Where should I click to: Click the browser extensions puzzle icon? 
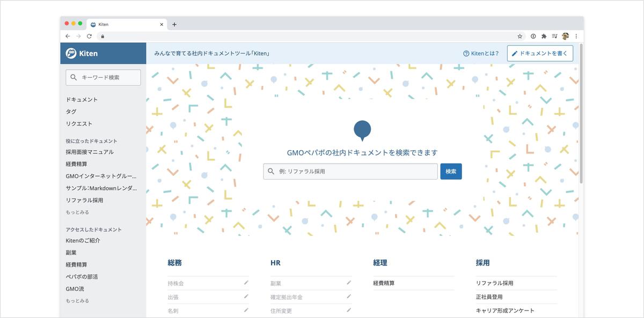[543, 36]
